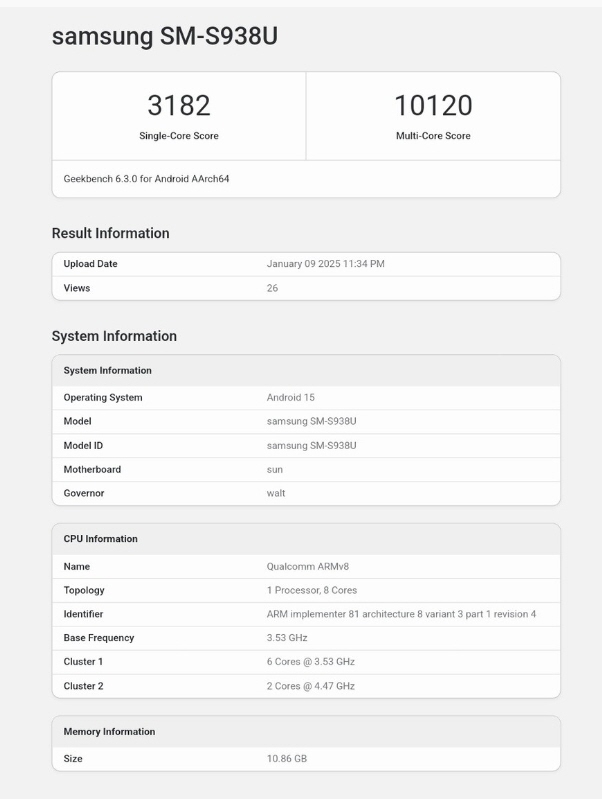Select the 10.86 GB memory size value
Screen dimensions: 602x799
pos(286,758)
